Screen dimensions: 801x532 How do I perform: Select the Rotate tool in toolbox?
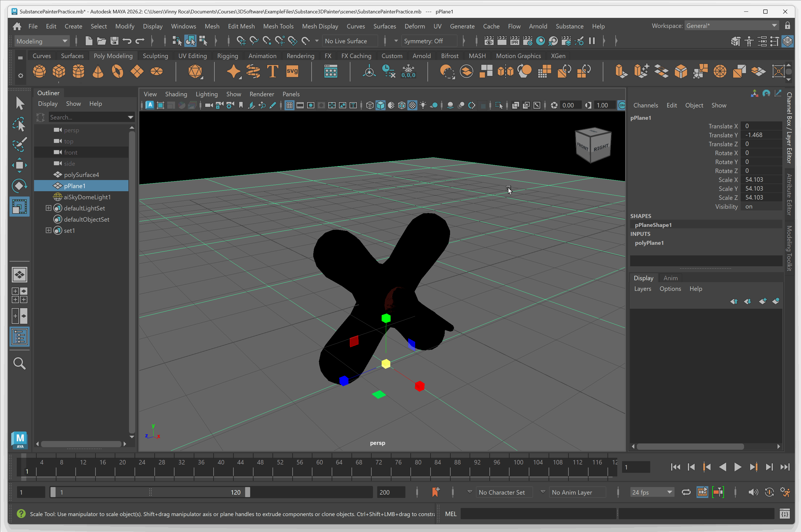click(x=19, y=186)
